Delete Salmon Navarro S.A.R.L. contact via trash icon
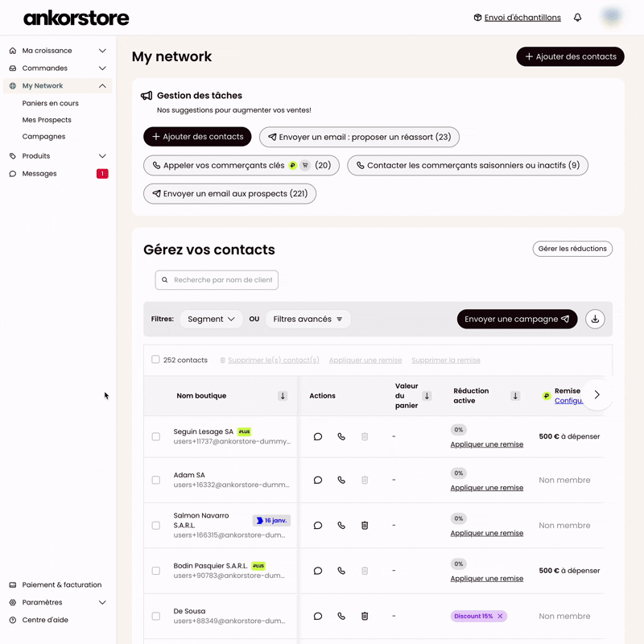The height and width of the screenshot is (644, 644). point(365,525)
